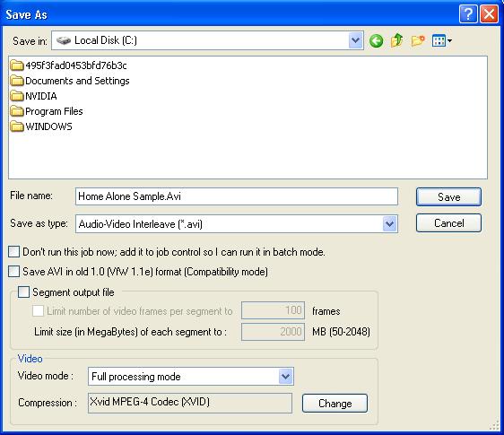
Task: Click the Cancel button
Action: (448, 222)
